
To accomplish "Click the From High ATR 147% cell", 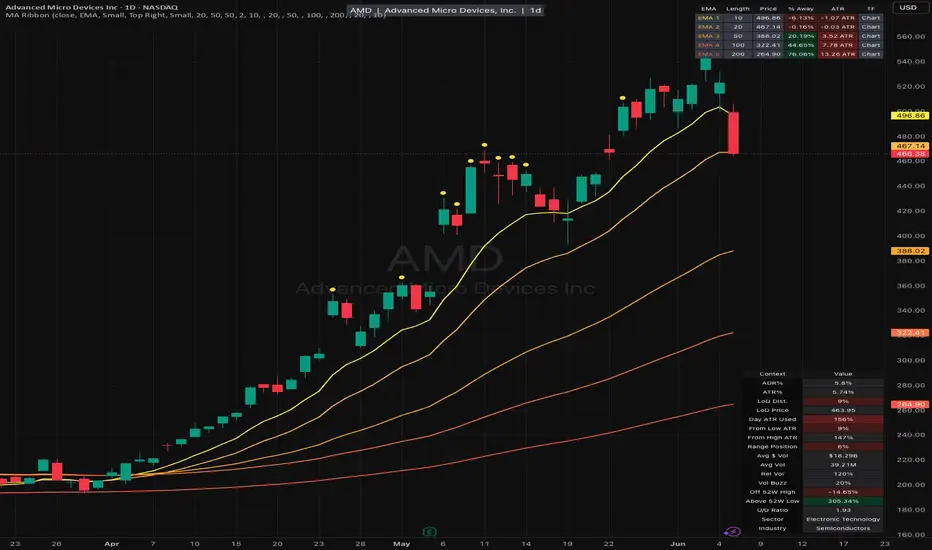I will (x=843, y=437).
